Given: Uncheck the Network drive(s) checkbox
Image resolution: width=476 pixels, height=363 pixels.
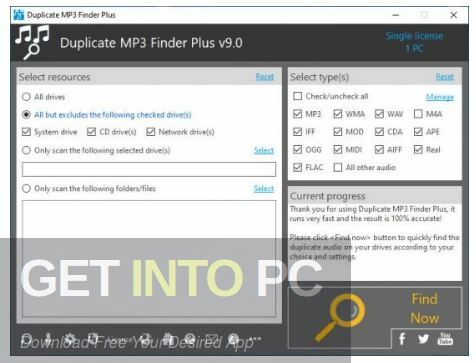Looking at the screenshot, I should (150, 132).
